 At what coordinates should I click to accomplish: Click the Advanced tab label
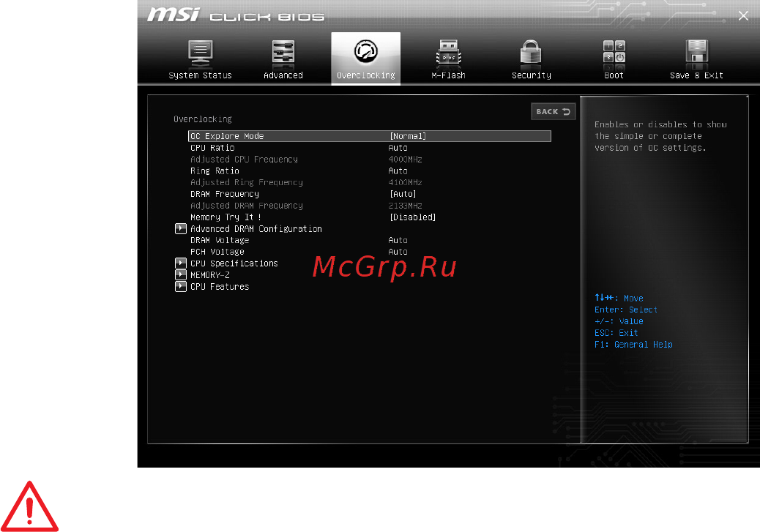pos(283,75)
